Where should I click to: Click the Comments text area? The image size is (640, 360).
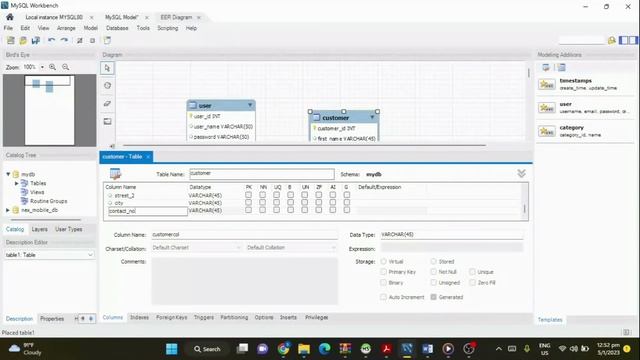(x=244, y=281)
